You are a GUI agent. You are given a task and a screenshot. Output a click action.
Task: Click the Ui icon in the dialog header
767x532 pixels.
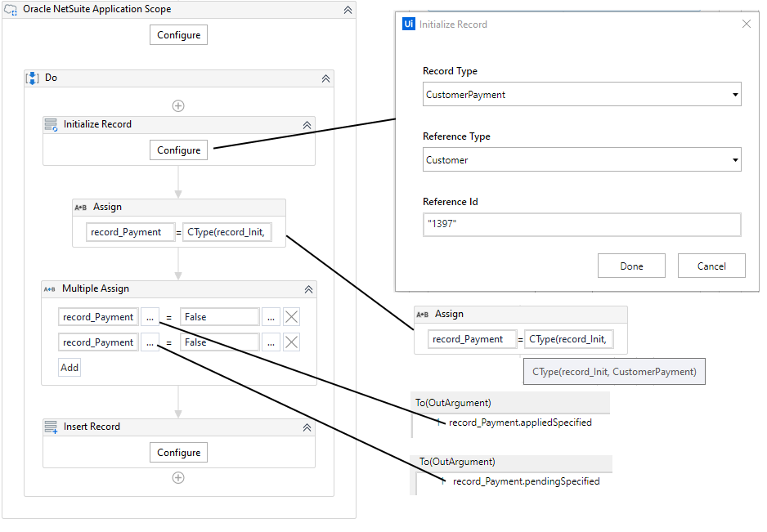409,24
